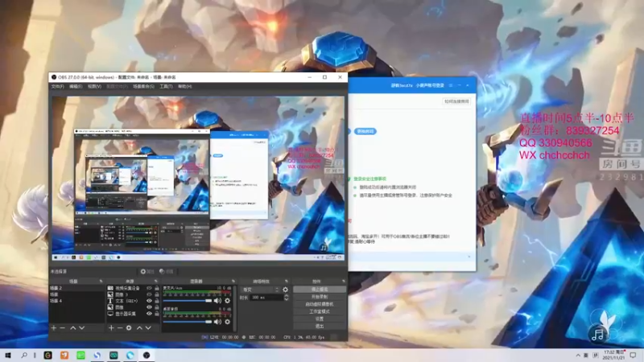Pop out the 场景 dock panel
The height and width of the screenshot is (362, 644).
tap(101, 281)
